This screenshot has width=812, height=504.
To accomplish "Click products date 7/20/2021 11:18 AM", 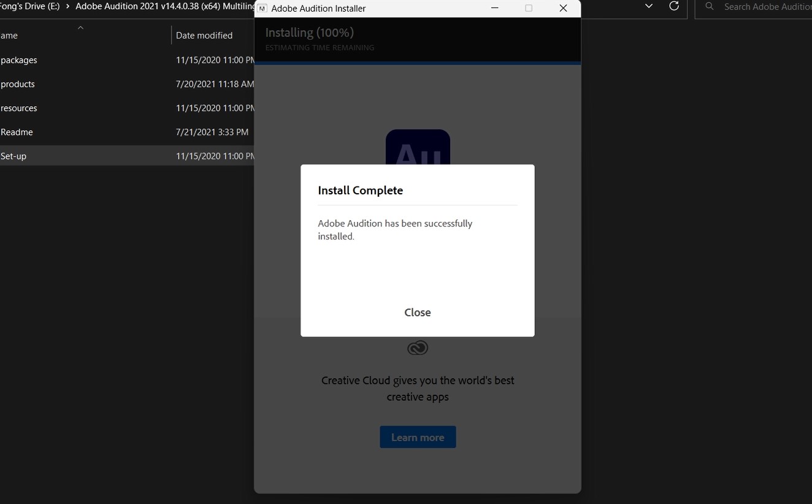I will (x=215, y=84).
